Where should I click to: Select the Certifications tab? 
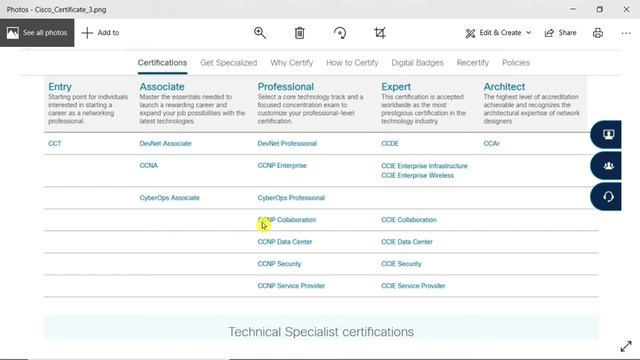pos(162,63)
